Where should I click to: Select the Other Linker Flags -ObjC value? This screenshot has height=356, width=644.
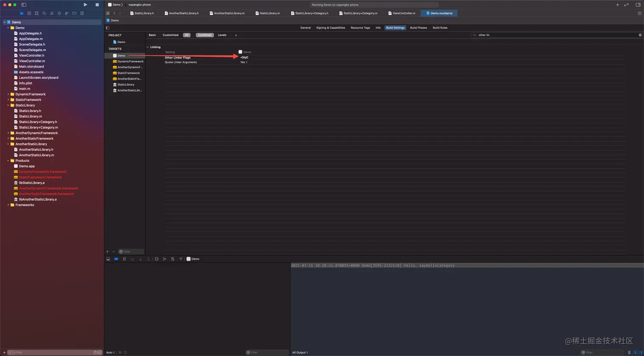pyautogui.click(x=244, y=57)
